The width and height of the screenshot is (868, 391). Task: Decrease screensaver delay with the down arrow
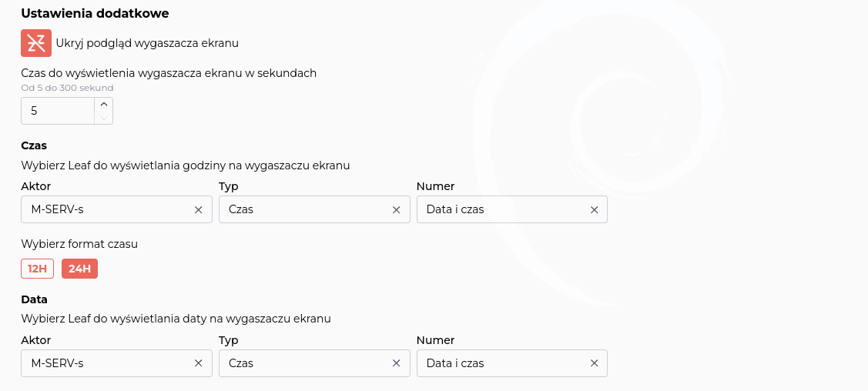(104, 118)
